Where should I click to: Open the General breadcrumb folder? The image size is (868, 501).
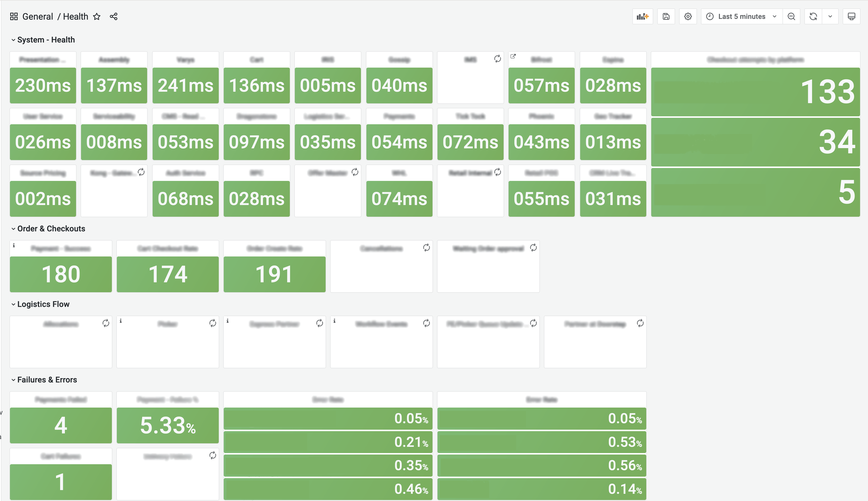38,16
